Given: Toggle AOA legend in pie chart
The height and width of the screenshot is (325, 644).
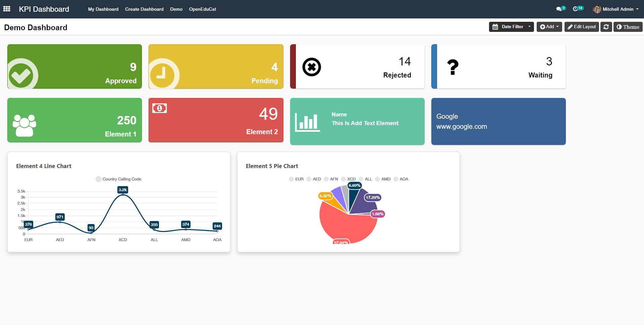Looking at the screenshot, I should [x=401, y=179].
